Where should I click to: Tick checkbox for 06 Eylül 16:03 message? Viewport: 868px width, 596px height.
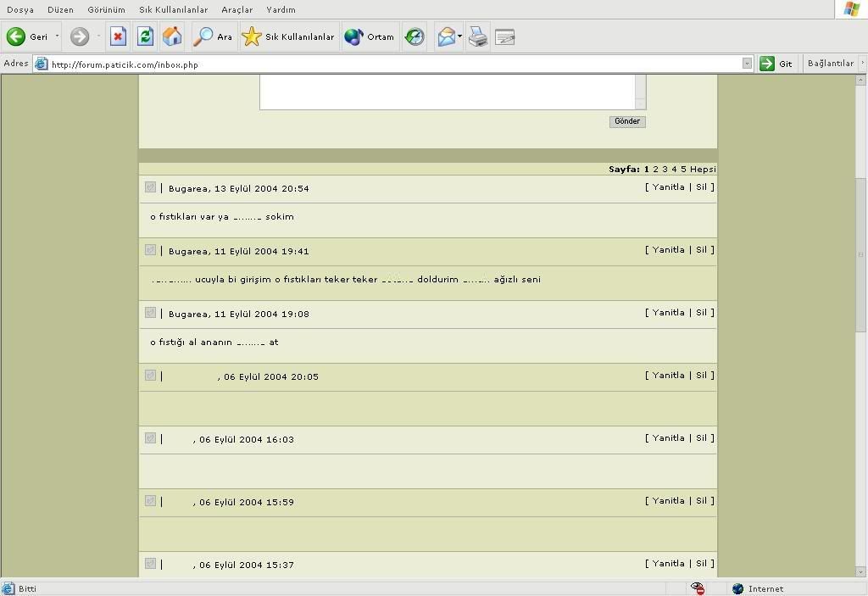[x=151, y=438]
